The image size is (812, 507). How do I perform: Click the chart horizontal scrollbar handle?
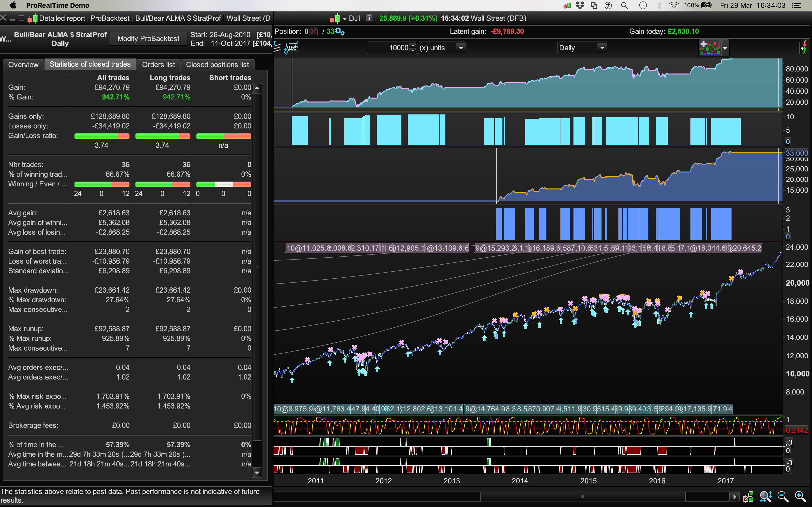click(x=582, y=497)
